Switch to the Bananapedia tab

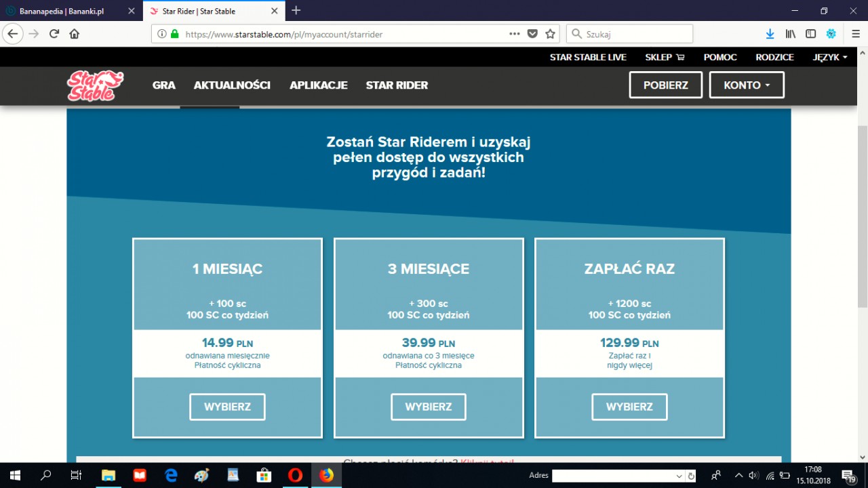(72, 11)
